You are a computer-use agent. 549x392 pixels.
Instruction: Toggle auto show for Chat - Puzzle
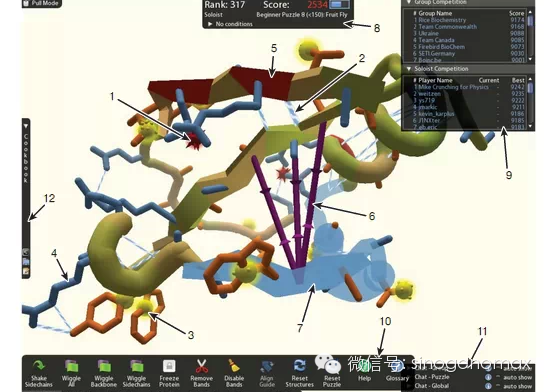click(x=498, y=377)
